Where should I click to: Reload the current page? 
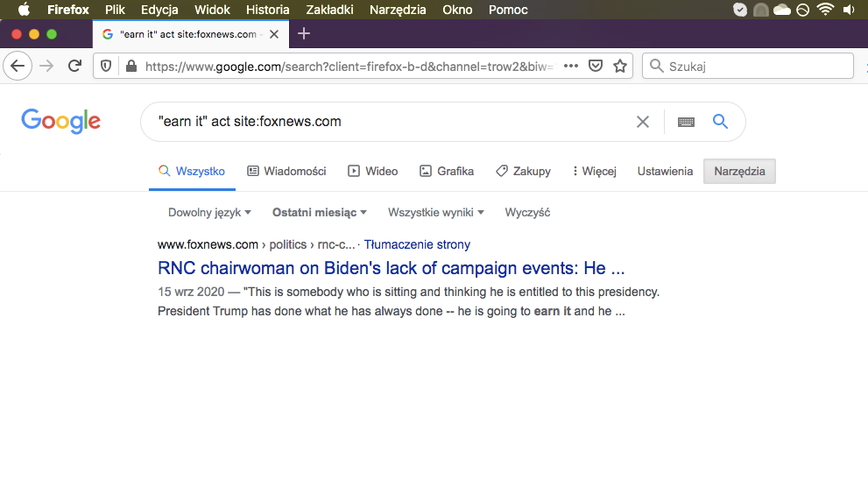tap(74, 66)
